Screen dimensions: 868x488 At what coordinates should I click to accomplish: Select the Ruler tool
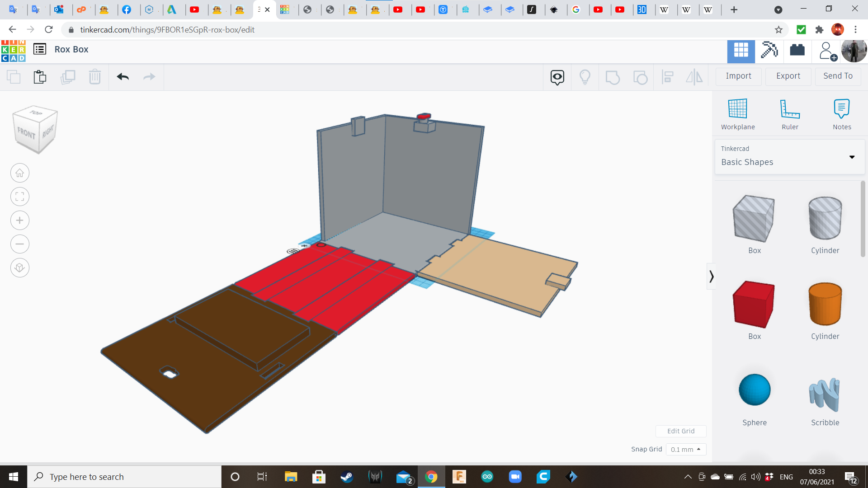coord(790,109)
